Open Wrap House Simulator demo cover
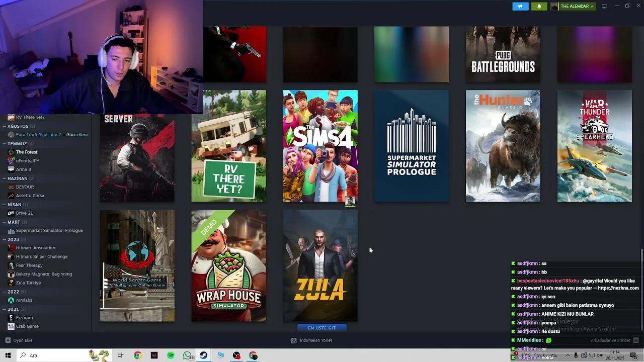Screen dimensions: 644x362 click(x=229, y=266)
